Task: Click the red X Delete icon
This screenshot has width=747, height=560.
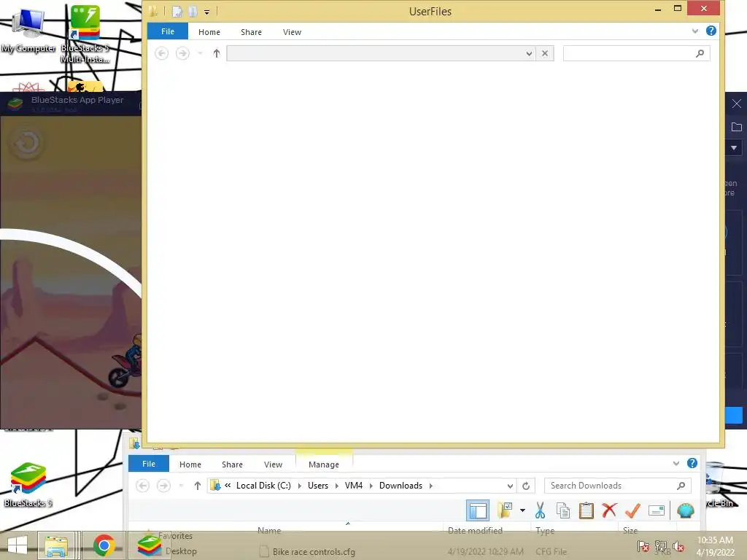Action: [x=609, y=510]
